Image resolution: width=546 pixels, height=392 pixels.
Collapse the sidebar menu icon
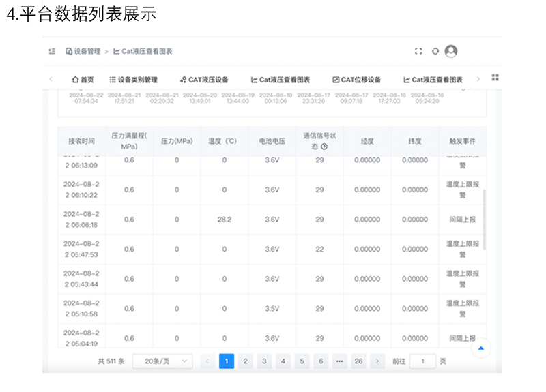click(x=52, y=51)
